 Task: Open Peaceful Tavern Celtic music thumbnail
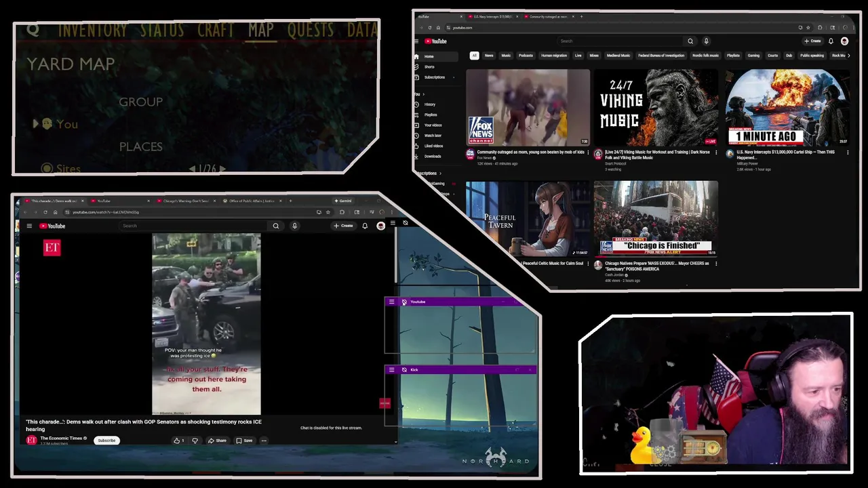[x=528, y=218]
